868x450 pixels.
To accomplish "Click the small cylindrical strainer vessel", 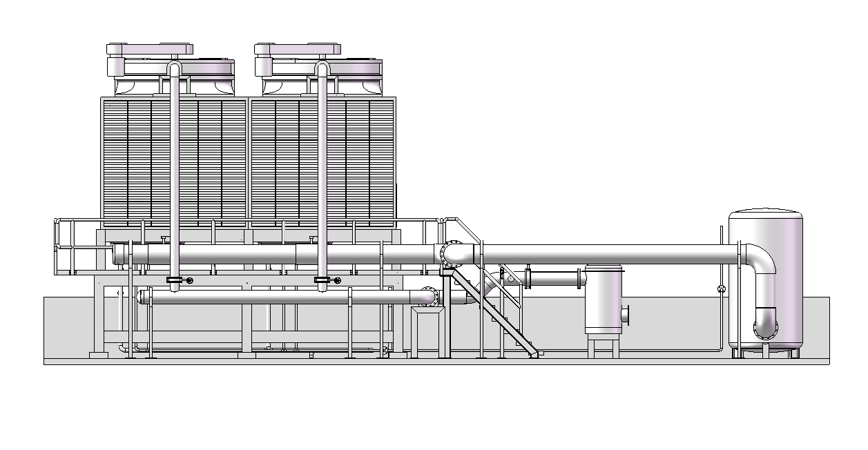I will (604, 300).
